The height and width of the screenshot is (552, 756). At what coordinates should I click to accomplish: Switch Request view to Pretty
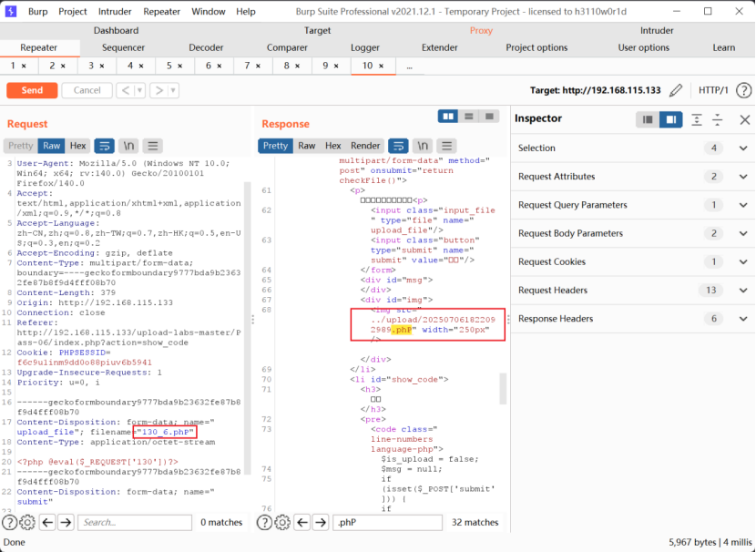point(20,146)
